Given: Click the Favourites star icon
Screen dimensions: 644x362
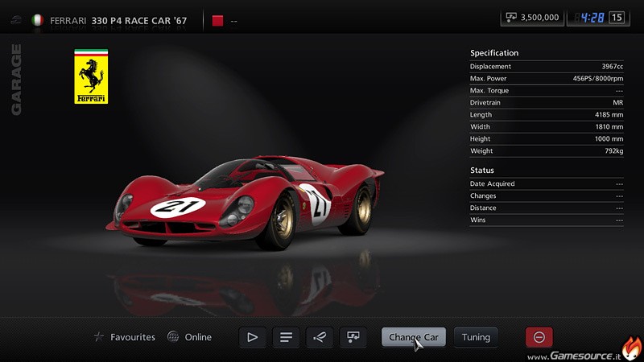Looking at the screenshot, I should [98, 337].
